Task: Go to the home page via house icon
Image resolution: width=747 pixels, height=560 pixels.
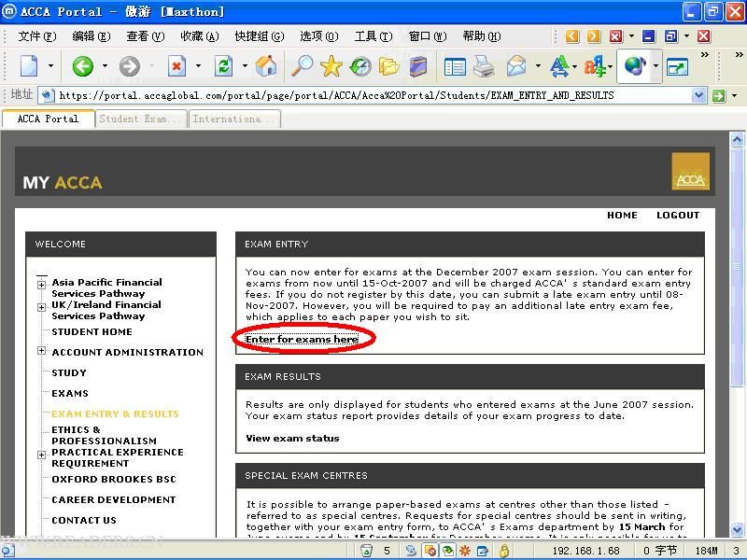Action: [266, 66]
